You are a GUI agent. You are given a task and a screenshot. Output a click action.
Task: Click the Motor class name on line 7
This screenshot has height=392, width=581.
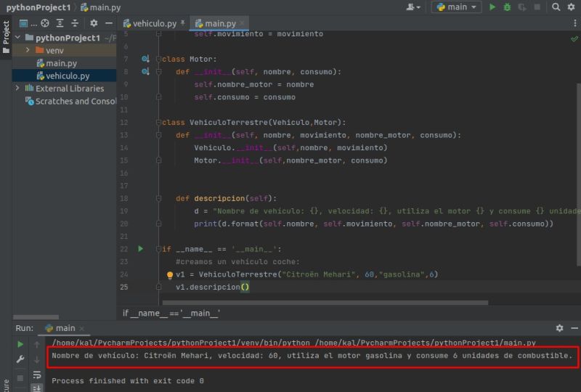point(200,59)
